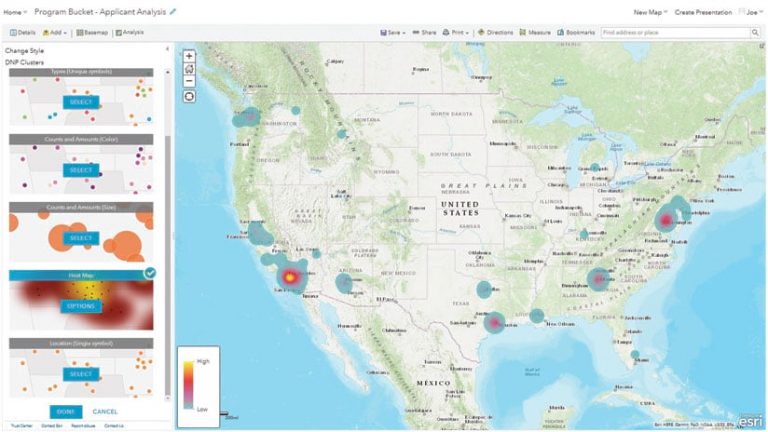Click the hottest cluster near Los Angeles
This screenshot has width=768, height=432.
pos(290,278)
